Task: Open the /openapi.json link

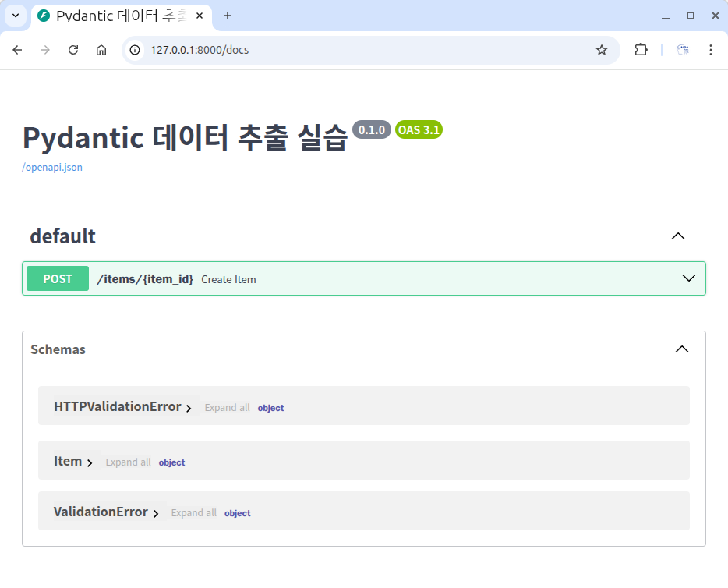Action: point(52,167)
